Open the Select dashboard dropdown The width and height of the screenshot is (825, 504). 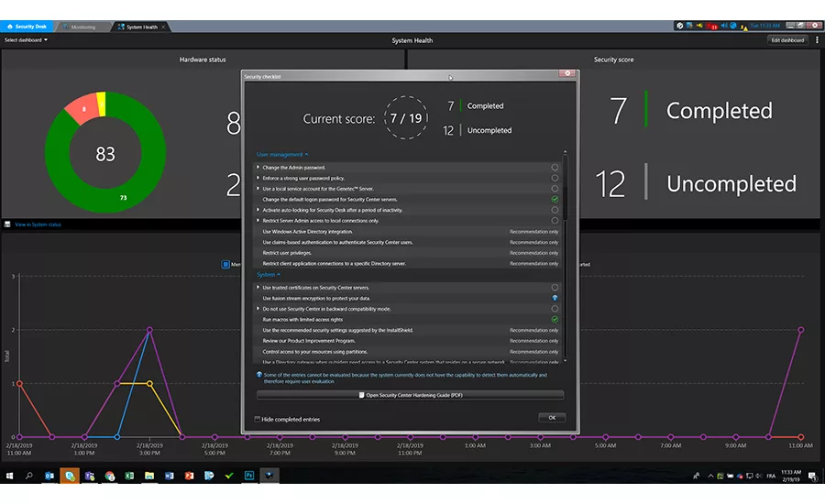[27, 40]
